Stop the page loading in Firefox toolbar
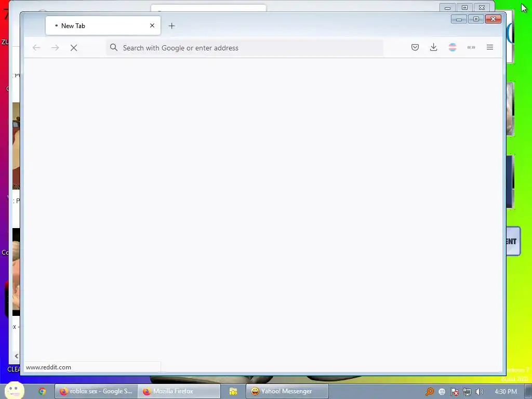Image resolution: width=532 pixels, height=399 pixels. pyautogui.click(x=74, y=48)
